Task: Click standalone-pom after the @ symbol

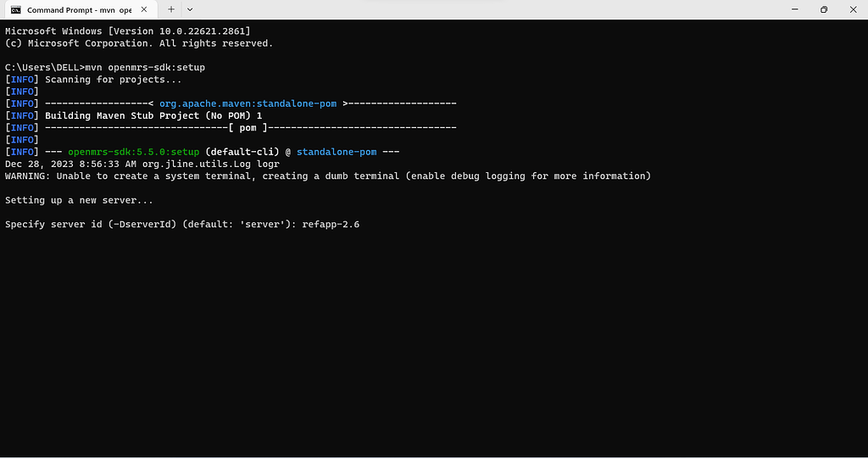Action: (337, 152)
